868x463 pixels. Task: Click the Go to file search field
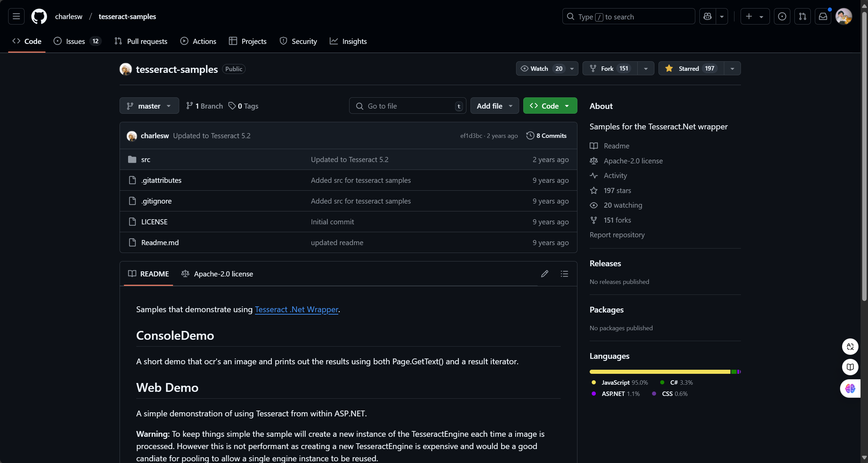click(x=408, y=106)
